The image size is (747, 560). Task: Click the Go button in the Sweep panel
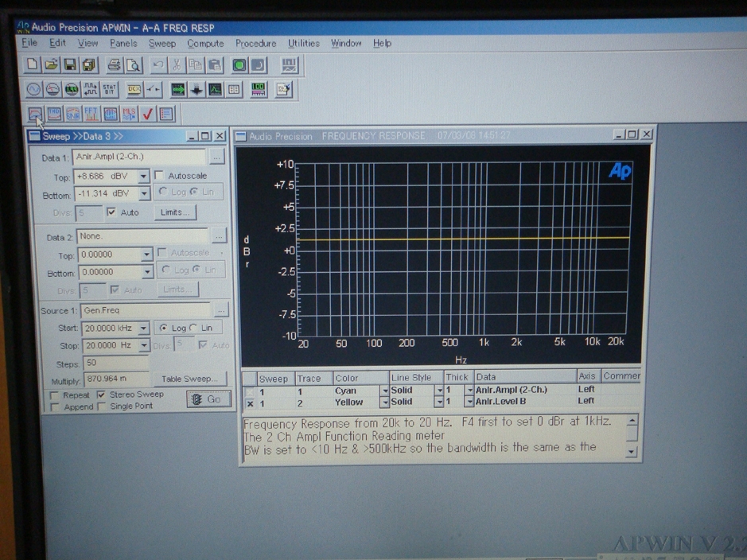[208, 399]
